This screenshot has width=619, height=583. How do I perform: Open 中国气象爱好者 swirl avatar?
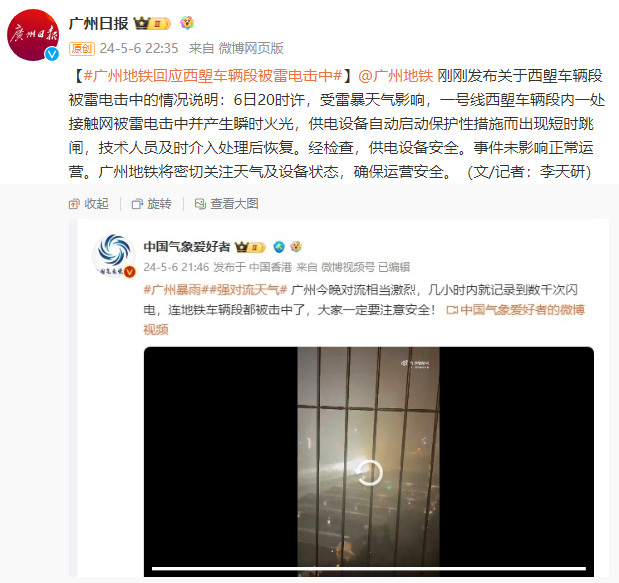coord(114,255)
